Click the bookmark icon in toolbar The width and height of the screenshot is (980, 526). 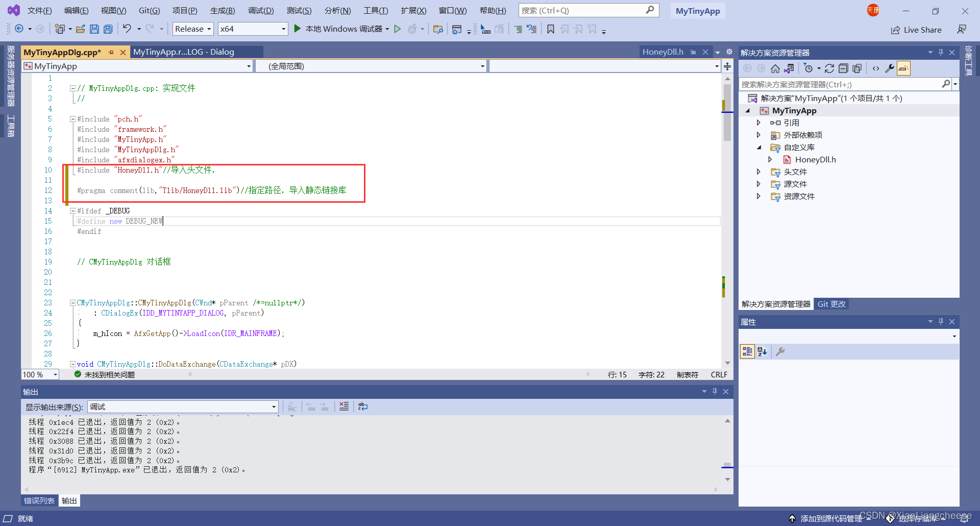coord(550,29)
